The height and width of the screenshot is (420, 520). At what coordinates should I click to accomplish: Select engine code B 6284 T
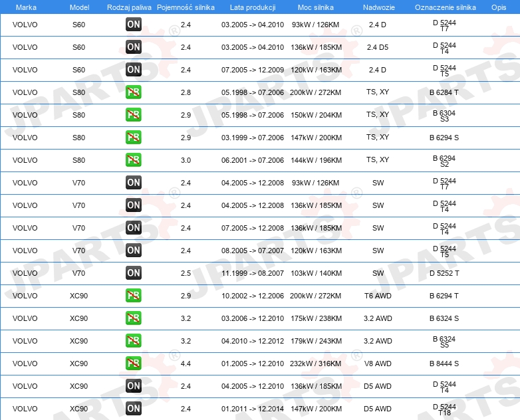pyautogui.click(x=444, y=92)
